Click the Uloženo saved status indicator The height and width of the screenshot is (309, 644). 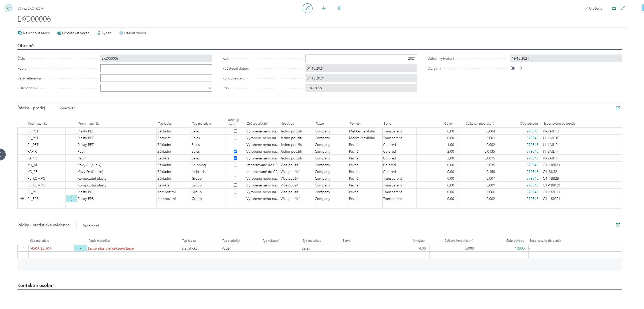pos(593,8)
